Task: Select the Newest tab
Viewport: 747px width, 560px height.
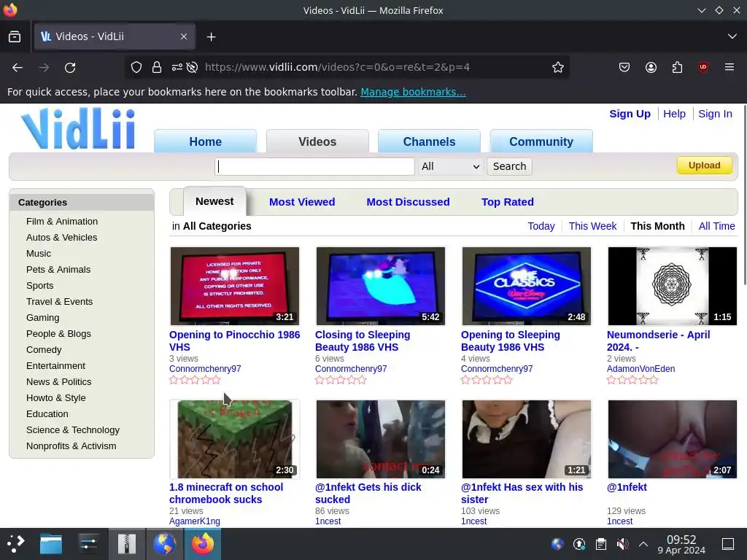Action: (x=214, y=201)
